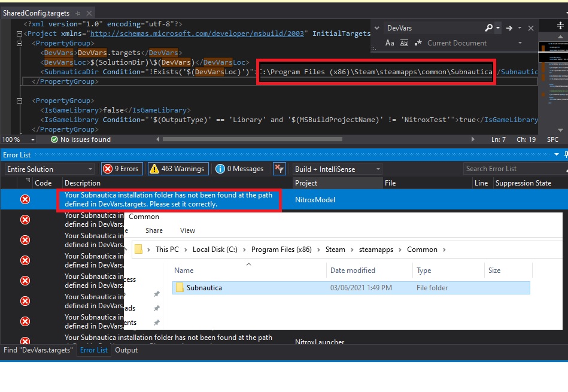Image resolution: width=568 pixels, height=392 pixels.
Task: Click the split editor window icon
Action: coord(560,25)
